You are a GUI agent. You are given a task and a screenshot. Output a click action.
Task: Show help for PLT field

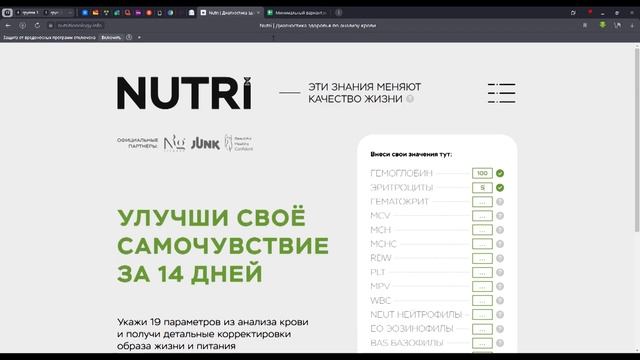click(500, 272)
